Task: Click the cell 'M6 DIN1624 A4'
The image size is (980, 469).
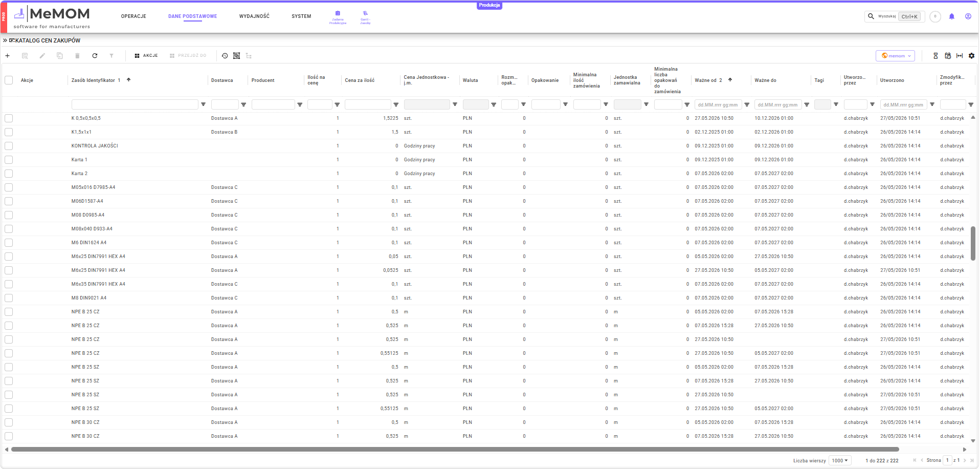Action: pos(89,243)
